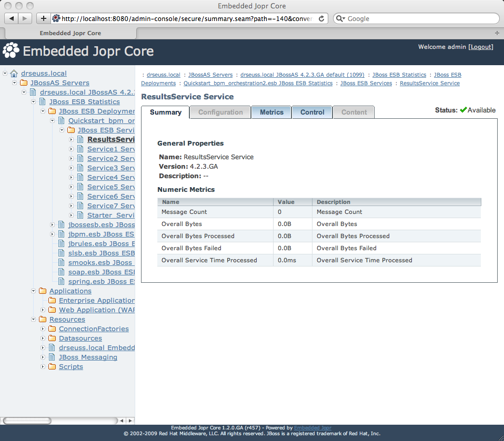This screenshot has width=504, height=441.
Task: Click the document icon beside slsb.esb
Action: coord(62,253)
